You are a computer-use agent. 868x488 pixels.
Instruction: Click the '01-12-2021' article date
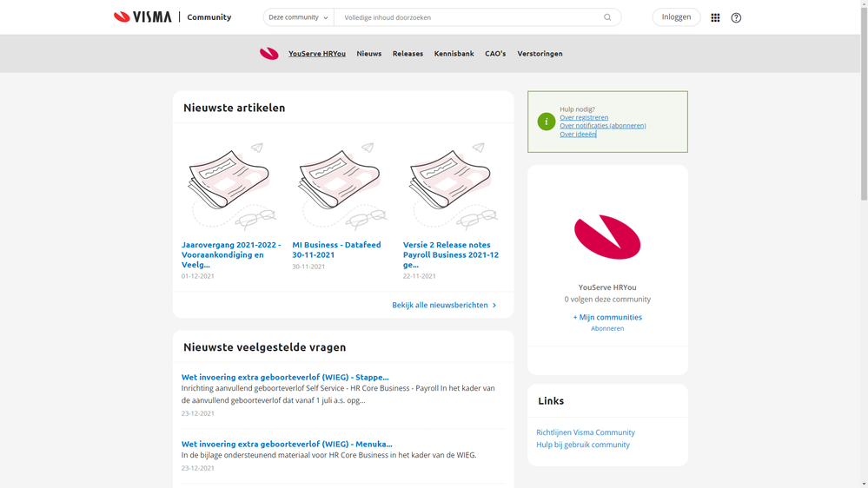click(x=197, y=276)
